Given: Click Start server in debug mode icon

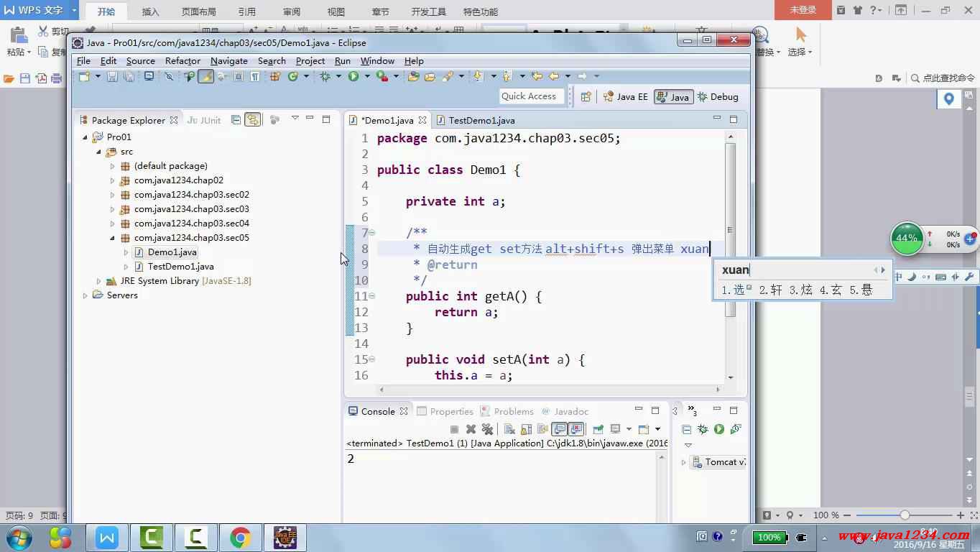Looking at the screenshot, I should pos(703,429).
